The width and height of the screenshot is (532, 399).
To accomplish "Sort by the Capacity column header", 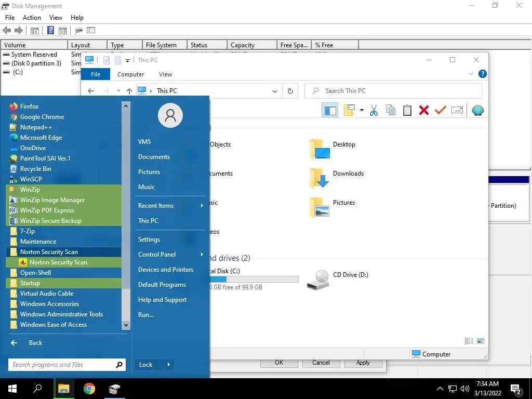I will coord(252,45).
